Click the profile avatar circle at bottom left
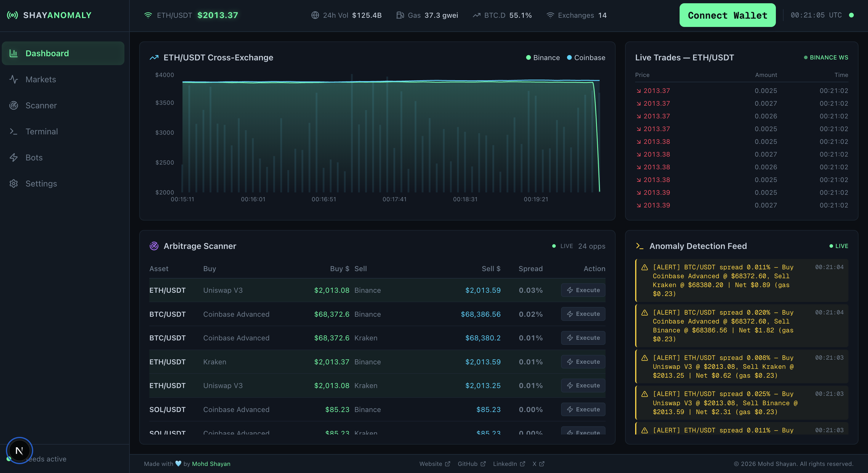The width and height of the screenshot is (868, 473). (x=19, y=450)
